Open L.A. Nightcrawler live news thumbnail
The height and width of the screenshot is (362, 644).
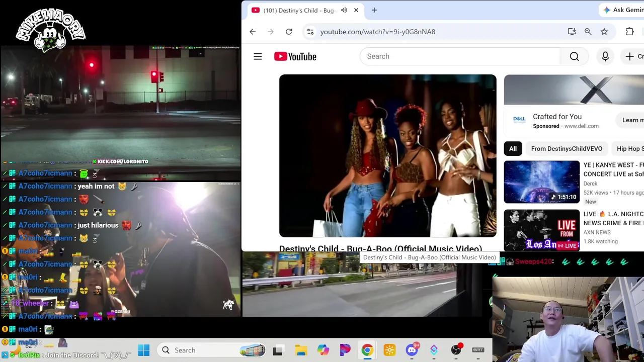click(542, 230)
